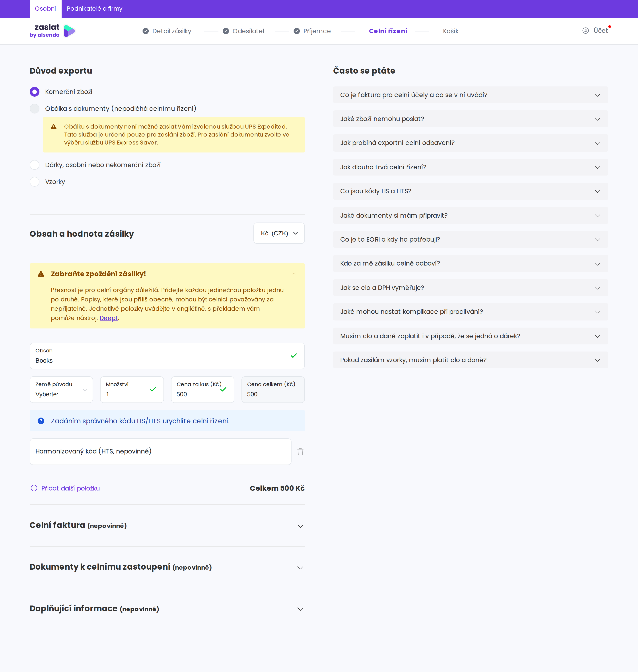This screenshot has width=638, height=672.
Task: Select the Komerční zboží export reason
Action: 34,92
